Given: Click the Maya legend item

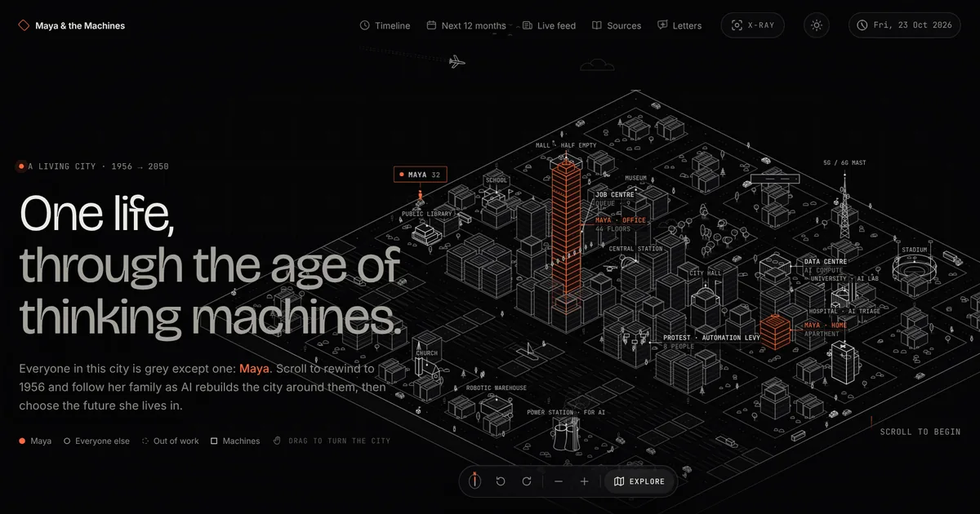Looking at the screenshot, I should [x=35, y=441].
